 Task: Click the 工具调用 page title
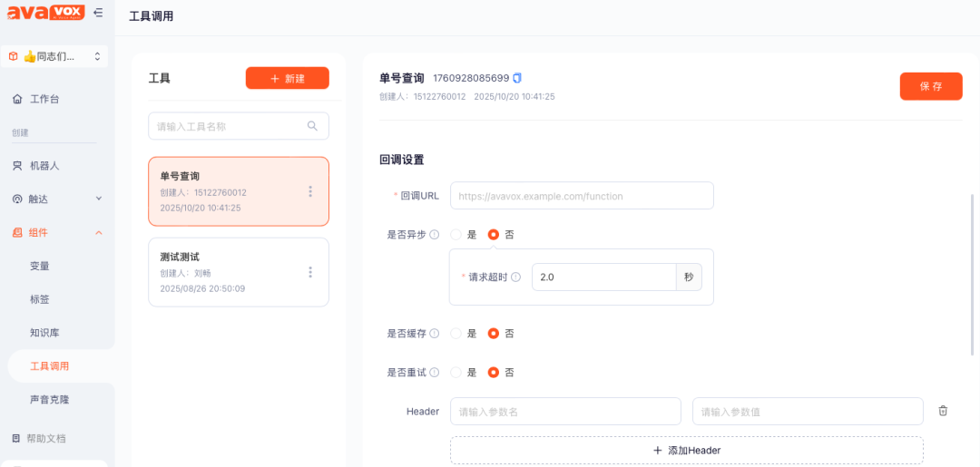(x=152, y=17)
